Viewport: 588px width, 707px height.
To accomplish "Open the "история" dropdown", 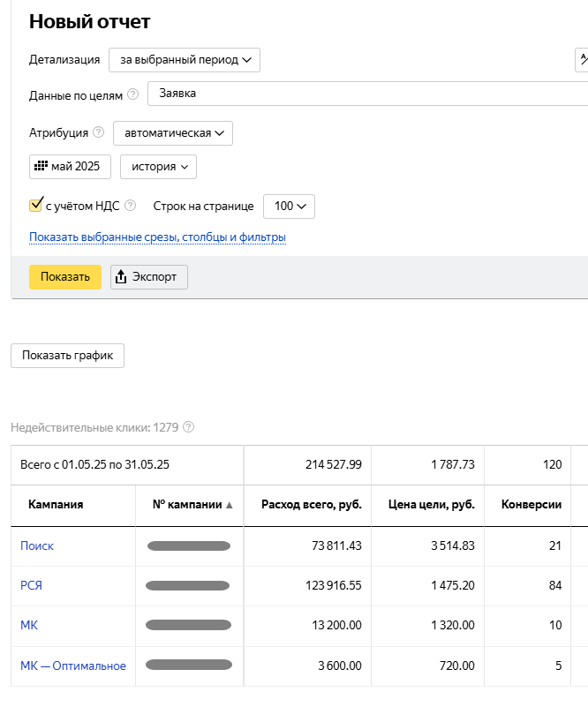I will point(158,166).
